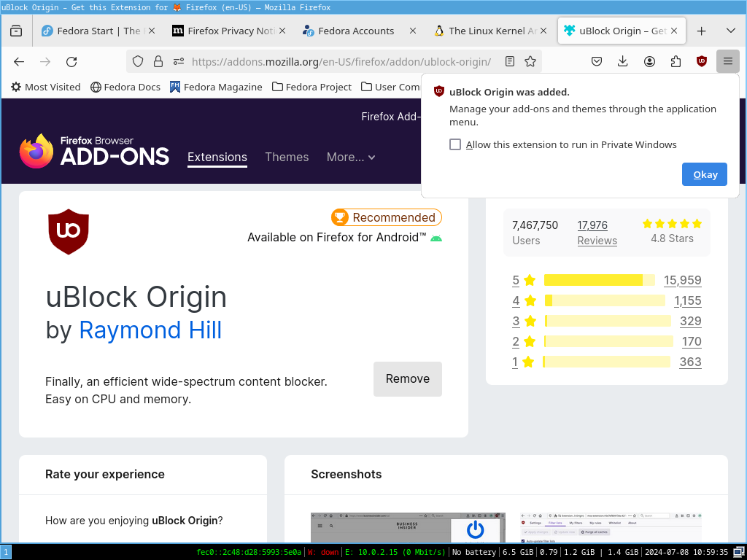The image size is (747, 560).
Task: Open Raymond Hill author link
Action: [x=150, y=330]
